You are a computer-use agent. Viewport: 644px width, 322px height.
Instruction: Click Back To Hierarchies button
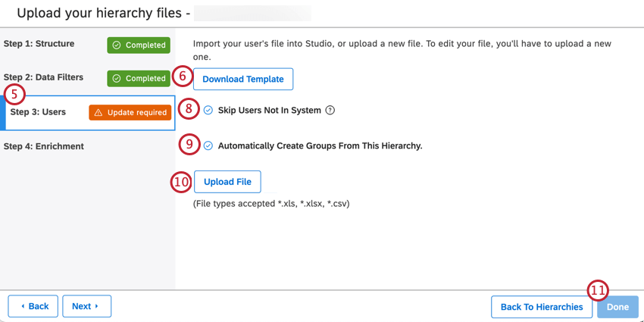(542, 307)
